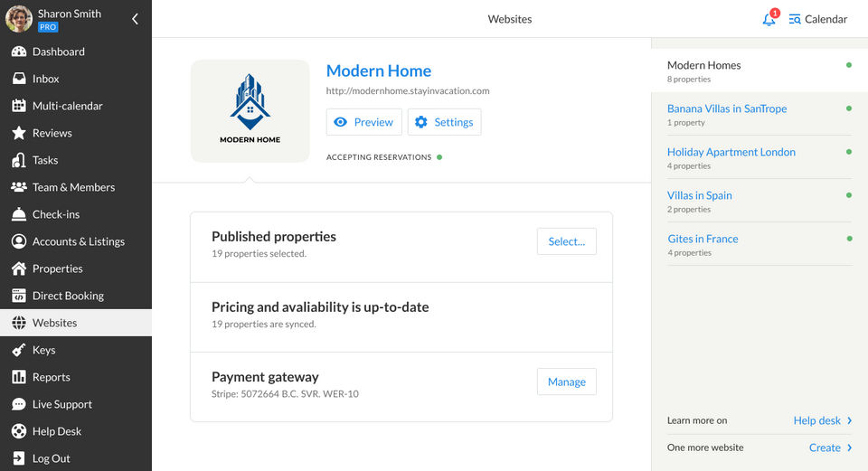Screen dimensions: 868x471
Task: Open notifications bell icon
Action: point(769,19)
